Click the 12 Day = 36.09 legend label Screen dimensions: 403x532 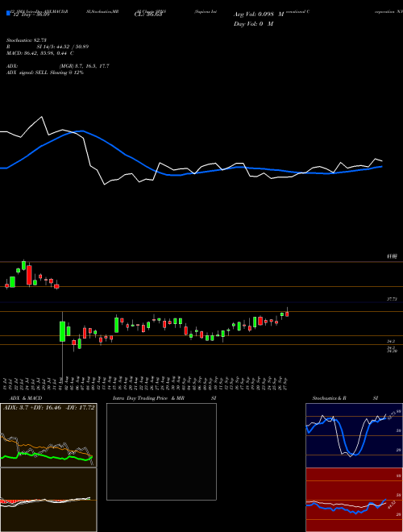(x=31, y=15)
